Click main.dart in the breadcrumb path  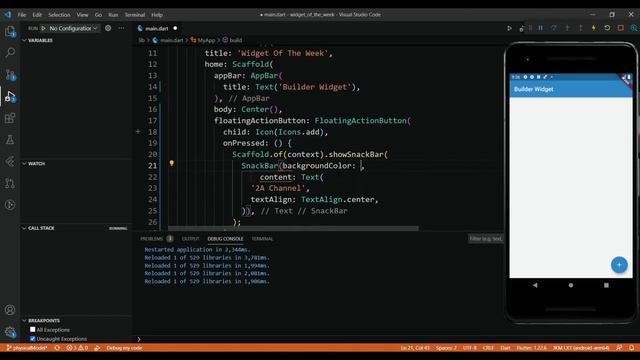171,40
